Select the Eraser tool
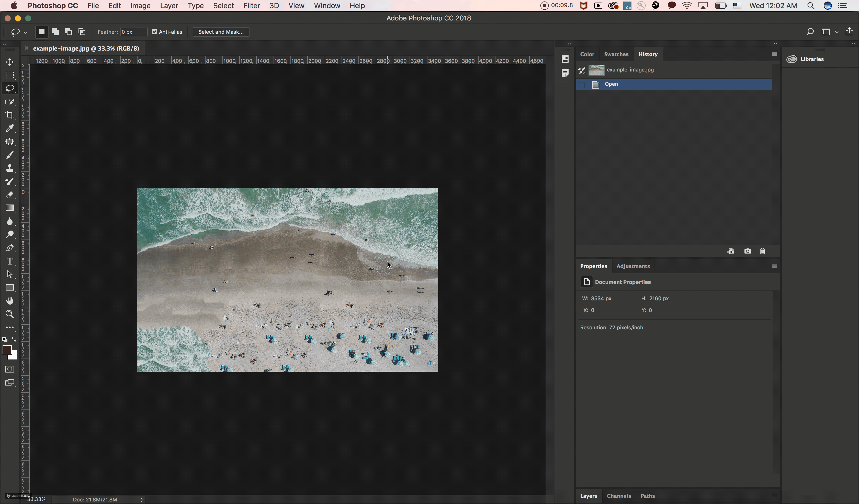Screen dimensions: 859x504 (9, 195)
